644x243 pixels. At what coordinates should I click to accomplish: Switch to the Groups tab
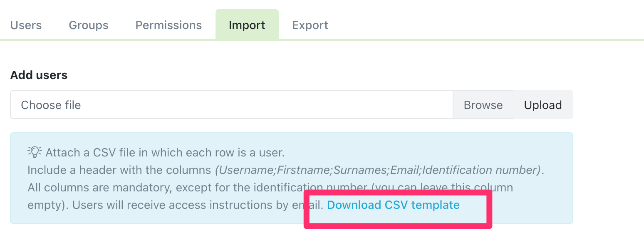click(89, 25)
